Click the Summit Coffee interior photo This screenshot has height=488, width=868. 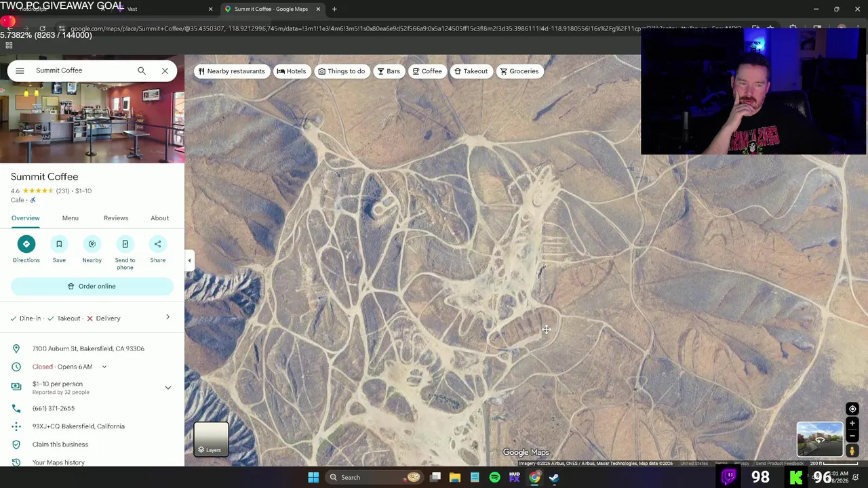92,123
